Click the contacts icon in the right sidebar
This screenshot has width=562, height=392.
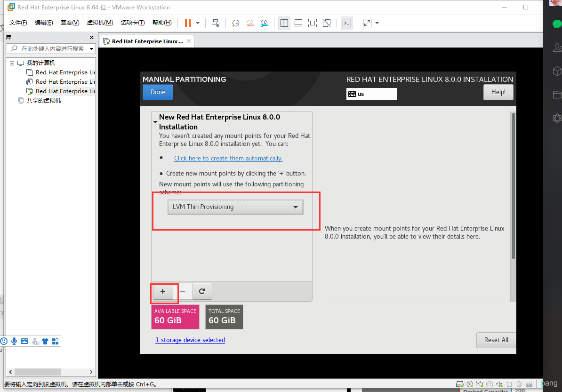pos(557,48)
